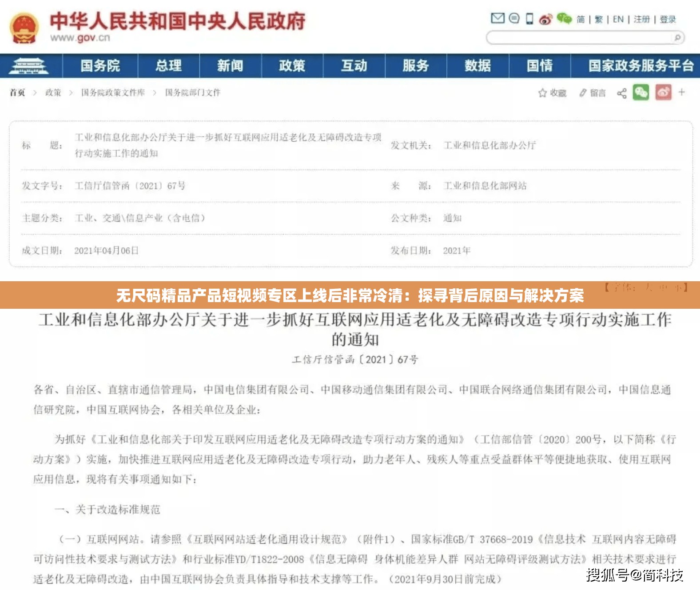Open the 国情 navigation tab
Image resolution: width=700 pixels, height=590 pixels.
(x=540, y=66)
